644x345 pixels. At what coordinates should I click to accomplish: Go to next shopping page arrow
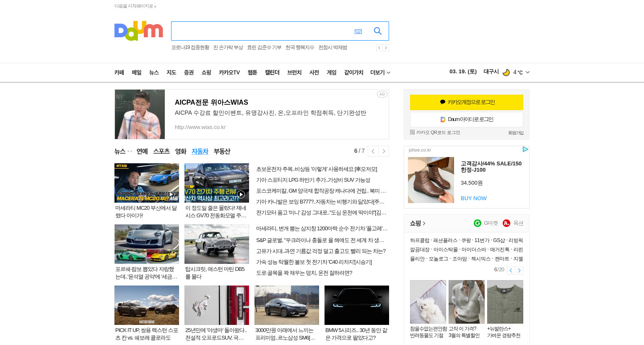coord(519,270)
